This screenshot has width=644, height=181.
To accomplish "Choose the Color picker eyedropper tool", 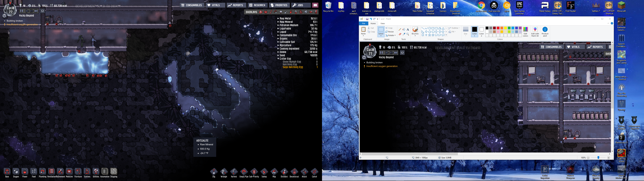I will (x=404, y=34).
